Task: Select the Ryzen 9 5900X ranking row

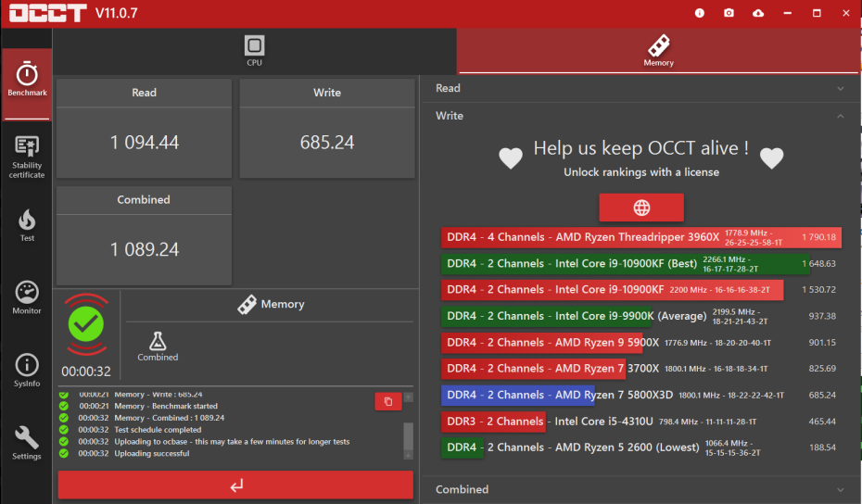Action: click(x=641, y=343)
